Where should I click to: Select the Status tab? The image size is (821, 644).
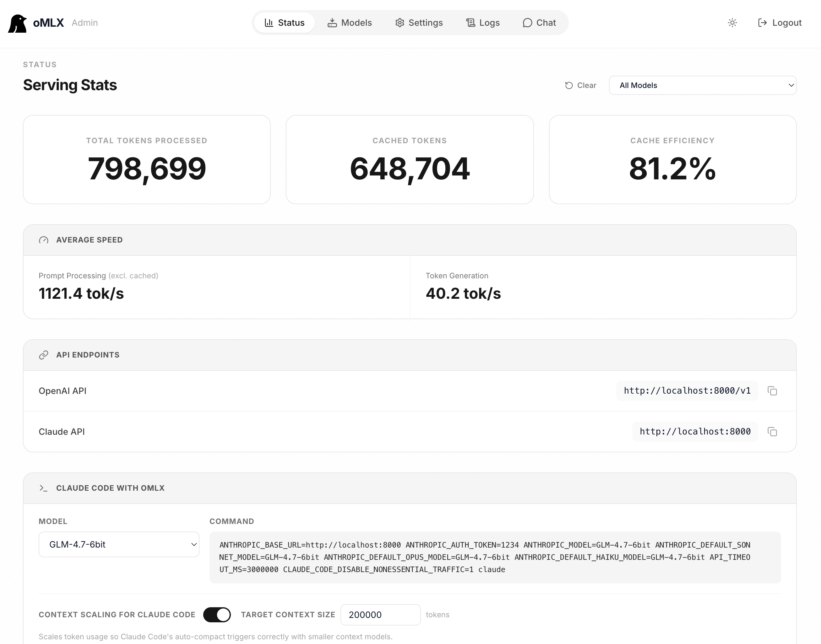coord(284,23)
